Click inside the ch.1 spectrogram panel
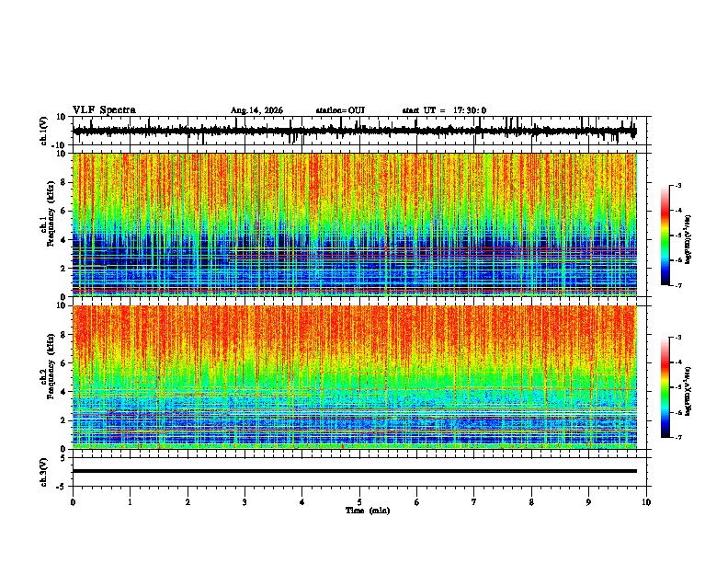 [x=354, y=224]
